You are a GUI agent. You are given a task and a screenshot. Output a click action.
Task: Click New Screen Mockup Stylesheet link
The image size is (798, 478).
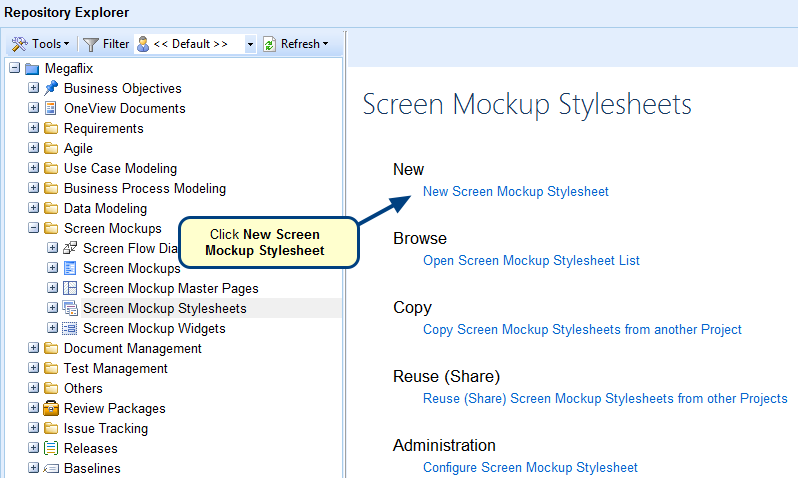(515, 191)
